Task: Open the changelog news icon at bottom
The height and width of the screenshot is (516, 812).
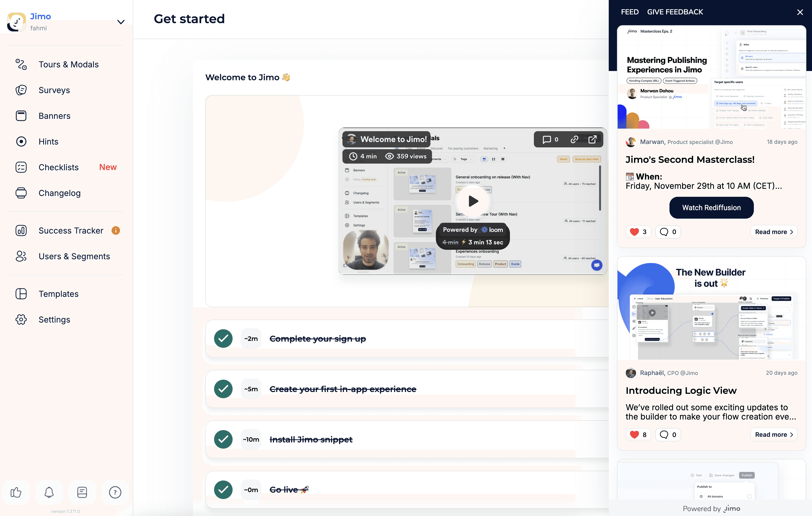Action: [82, 492]
